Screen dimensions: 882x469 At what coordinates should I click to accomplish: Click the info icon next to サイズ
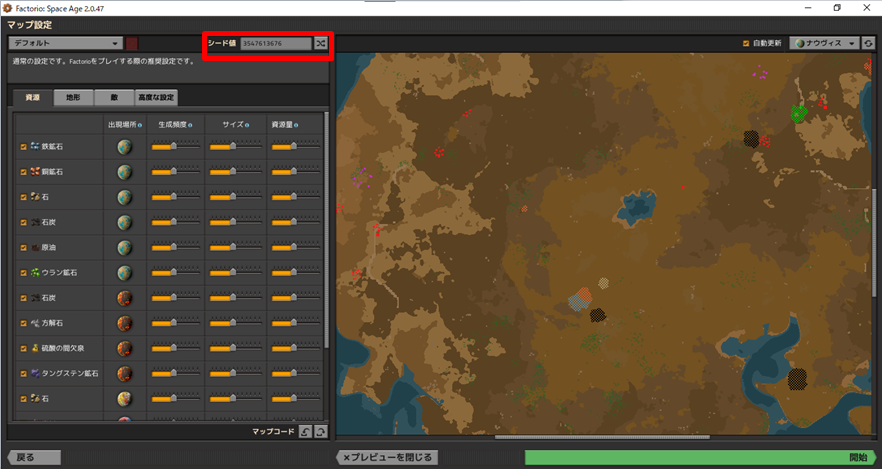tap(247, 125)
